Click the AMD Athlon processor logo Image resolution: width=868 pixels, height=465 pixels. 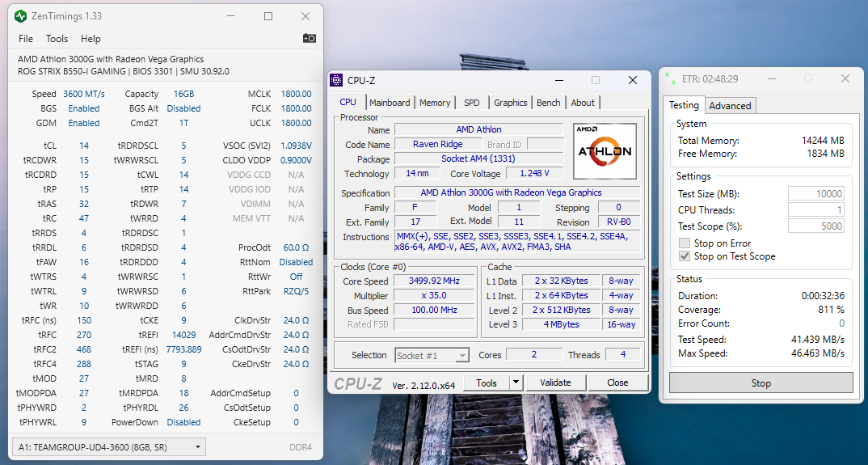(x=605, y=150)
